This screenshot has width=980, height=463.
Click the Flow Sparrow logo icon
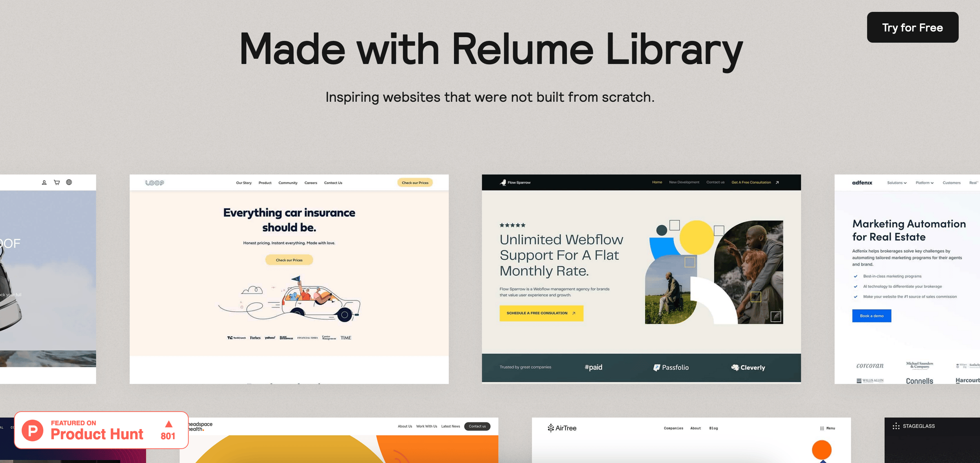coord(500,182)
